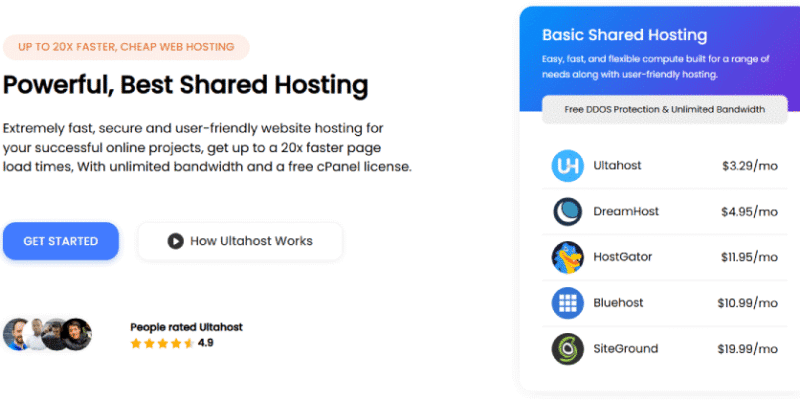Click the UP TO 20X FASTER badge
Screen dimensions: 800x400
126,47
